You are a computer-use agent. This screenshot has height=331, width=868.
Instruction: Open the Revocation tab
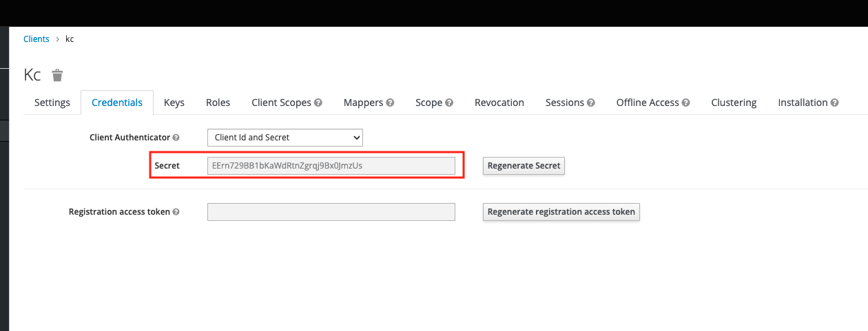tap(499, 103)
